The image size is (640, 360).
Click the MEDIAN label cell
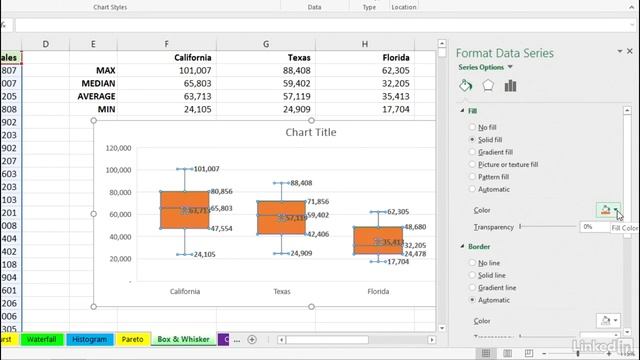[x=93, y=83]
